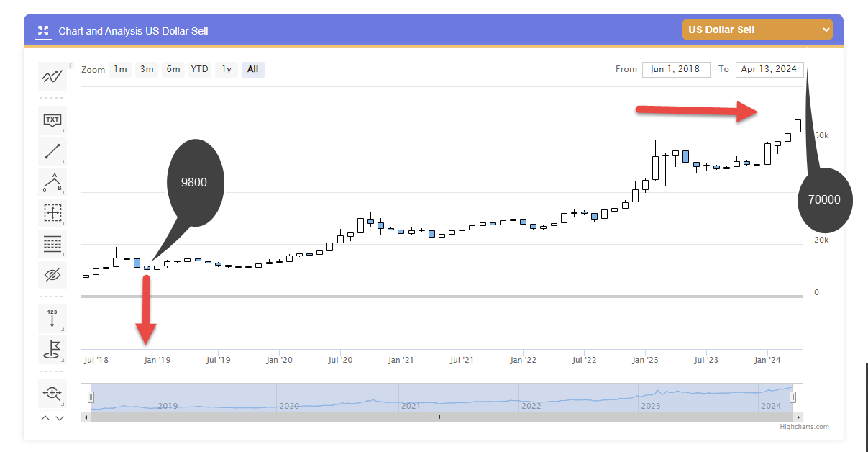Set zoom range to 1m

click(120, 70)
